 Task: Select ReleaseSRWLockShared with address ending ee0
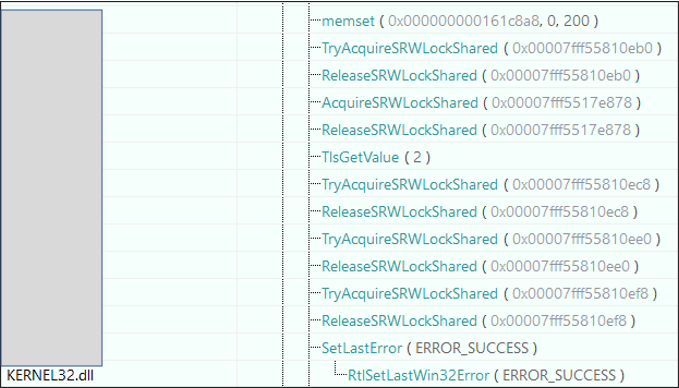(x=480, y=266)
